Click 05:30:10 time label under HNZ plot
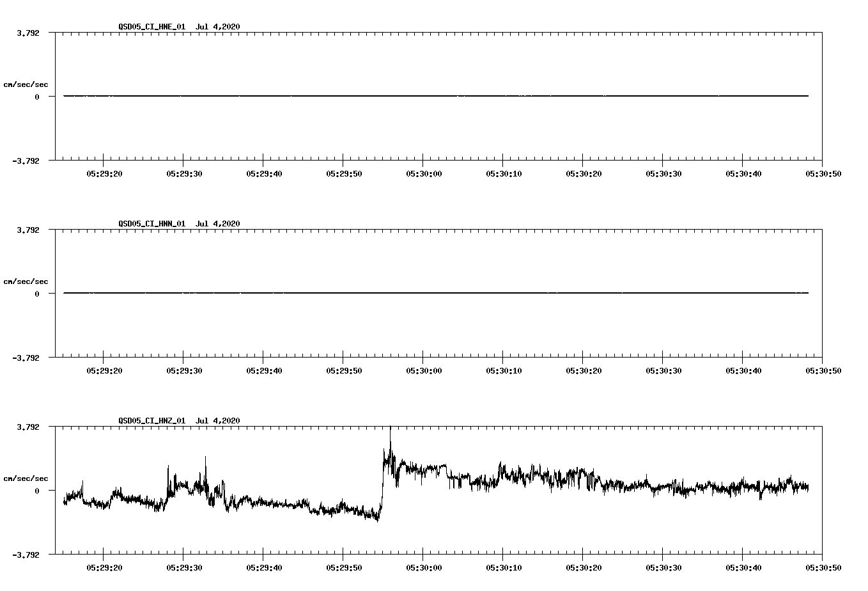 tap(504, 567)
